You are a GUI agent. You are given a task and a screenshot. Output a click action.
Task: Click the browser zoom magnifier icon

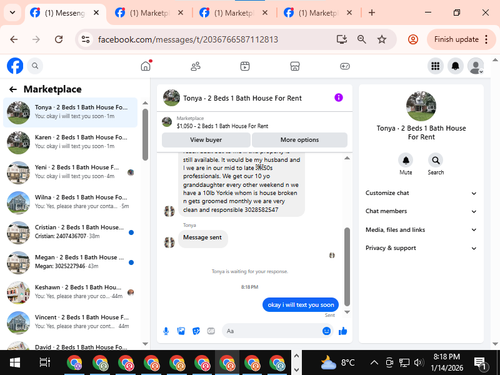coord(362,39)
